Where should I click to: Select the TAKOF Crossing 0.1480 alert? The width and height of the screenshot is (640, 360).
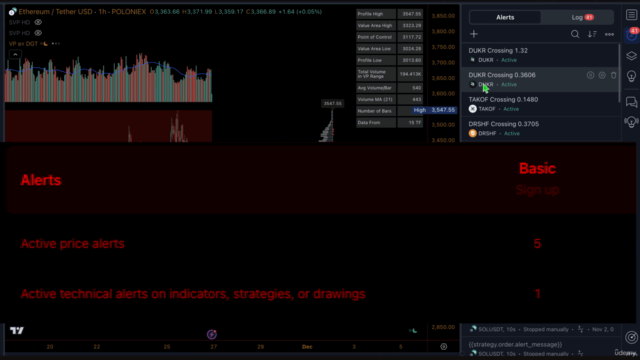(x=540, y=104)
